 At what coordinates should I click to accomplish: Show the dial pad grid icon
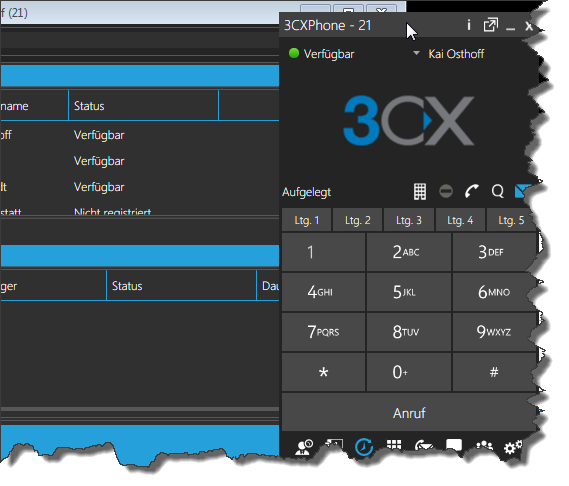coord(420,191)
